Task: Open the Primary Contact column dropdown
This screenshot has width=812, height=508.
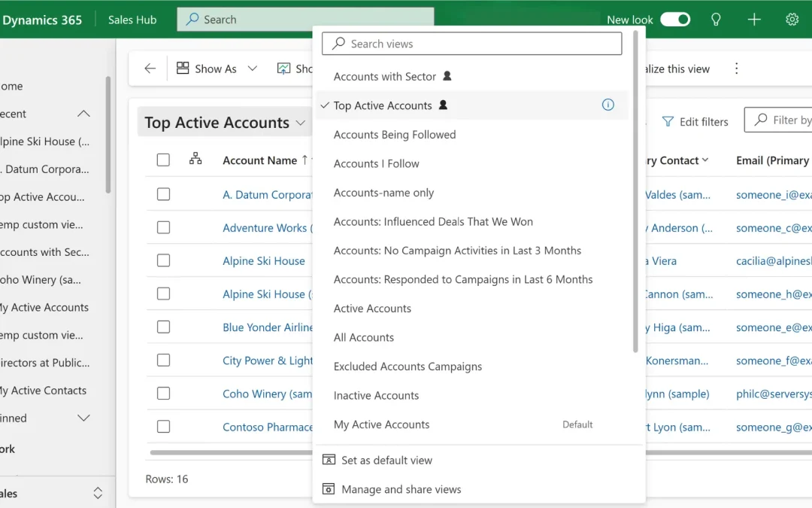Action: pos(704,160)
